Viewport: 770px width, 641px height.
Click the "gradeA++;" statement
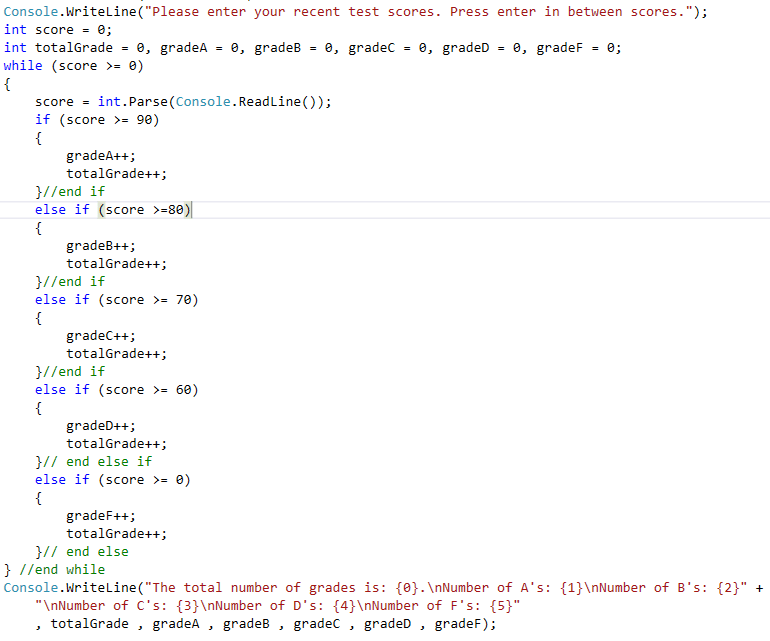pyautogui.click(x=101, y=156)
